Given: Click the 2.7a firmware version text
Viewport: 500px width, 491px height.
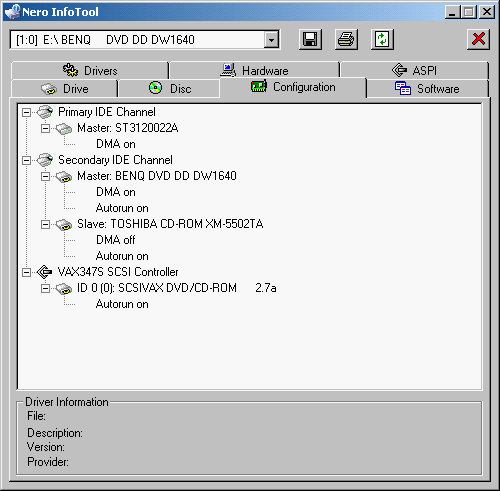Looking at the screenshot, I should click(266, 288).
